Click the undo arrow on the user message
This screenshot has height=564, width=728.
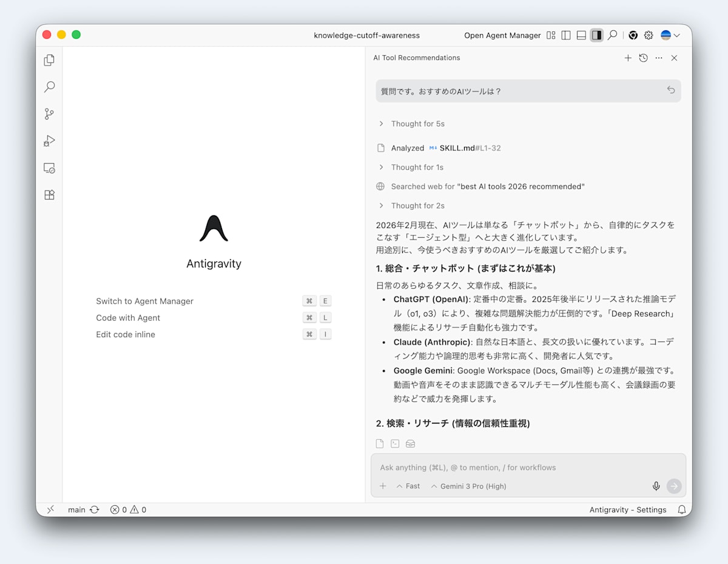click(671, 90)
